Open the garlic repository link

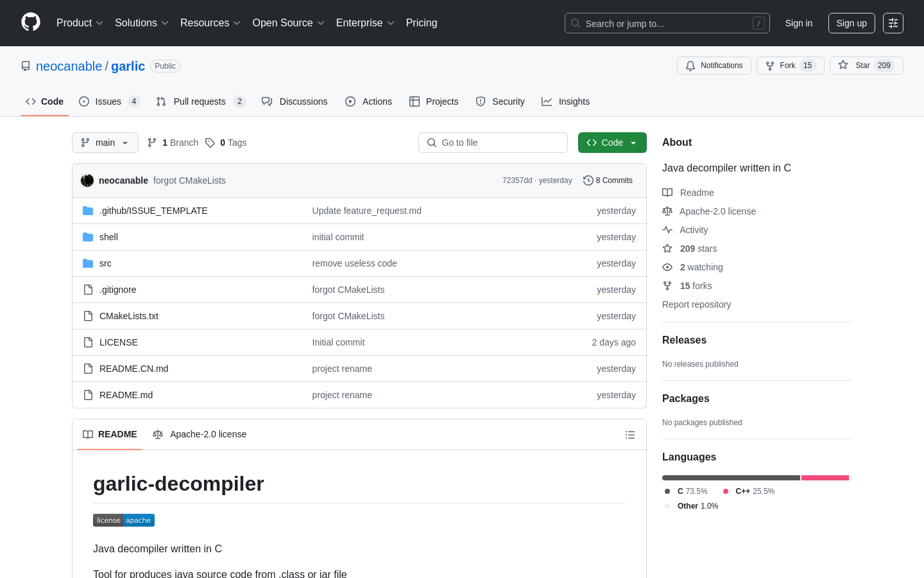(128, 66)
